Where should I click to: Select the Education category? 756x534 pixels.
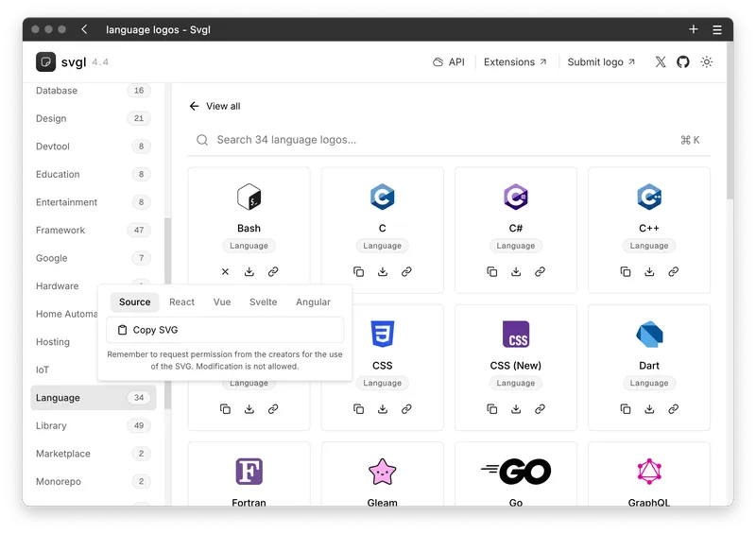coord(93,174)
